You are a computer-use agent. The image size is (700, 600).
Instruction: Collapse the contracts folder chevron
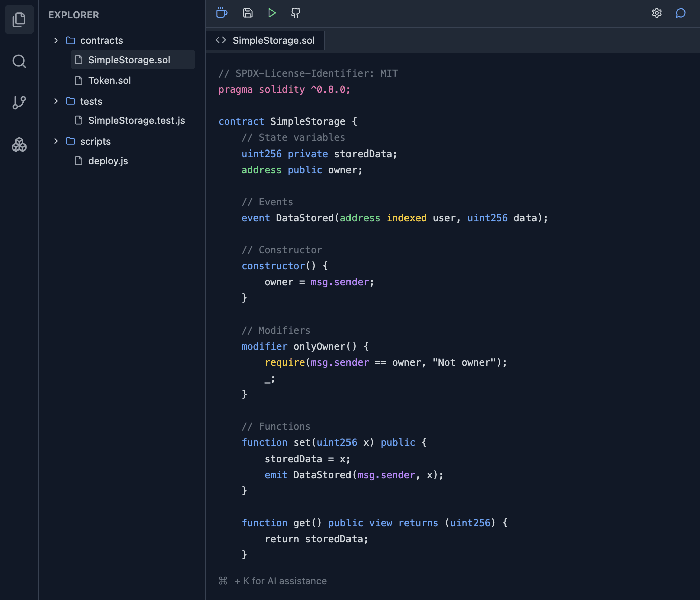[56, 40]
